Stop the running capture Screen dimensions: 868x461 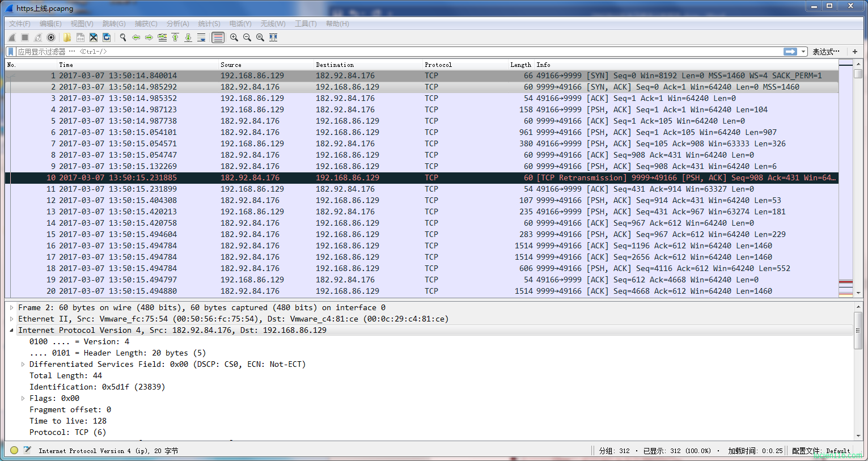25,37
